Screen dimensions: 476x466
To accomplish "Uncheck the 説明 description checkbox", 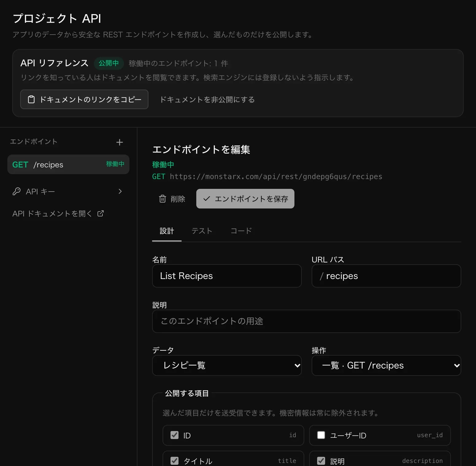I will (x=321, y=461).
